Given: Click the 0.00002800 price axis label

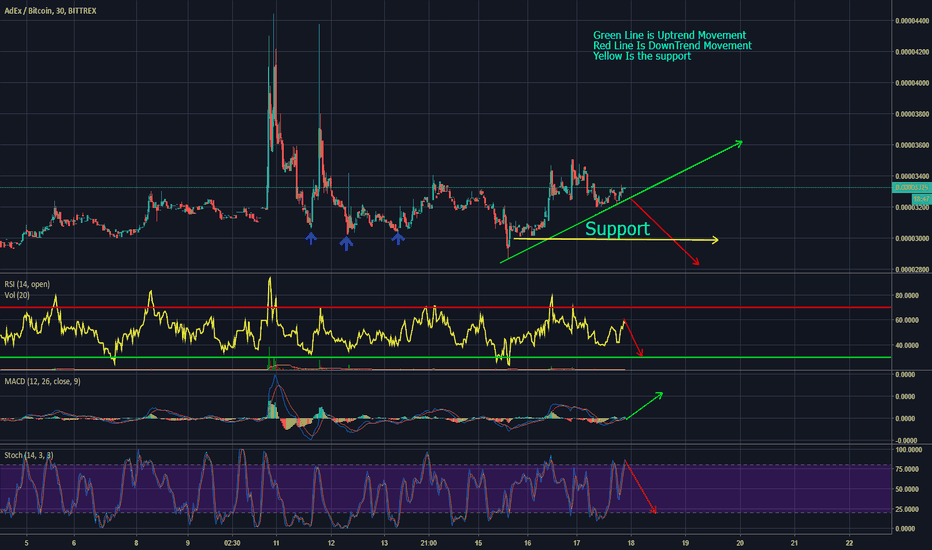Looking at the screenshot, I should pyautogui.click(x=912, y=270).
